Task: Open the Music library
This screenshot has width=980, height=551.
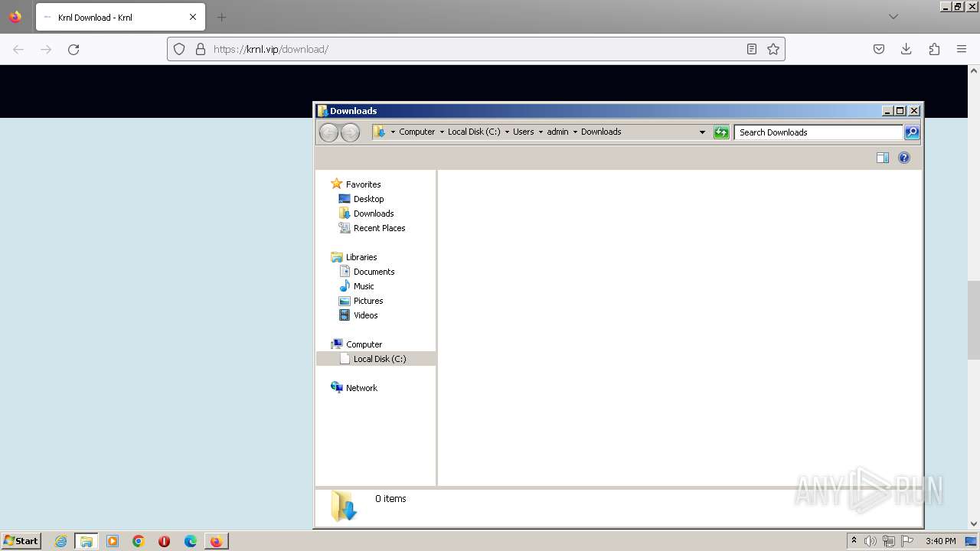Action: (364, 286)
